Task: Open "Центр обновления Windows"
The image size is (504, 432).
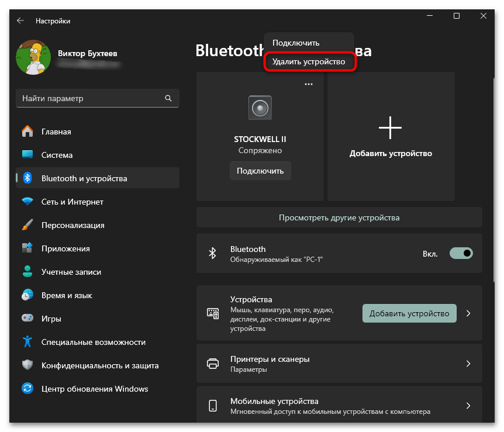Action: pos(98,389)
